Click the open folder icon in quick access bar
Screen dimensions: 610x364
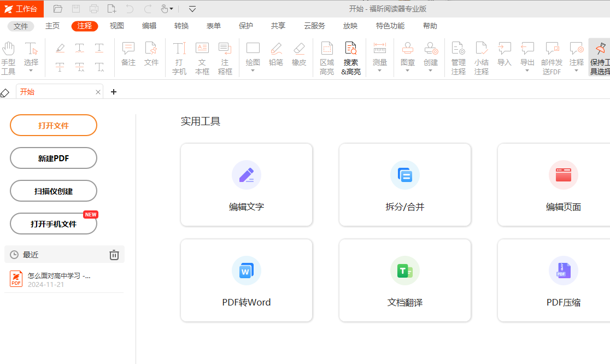[x=58, y=9]
